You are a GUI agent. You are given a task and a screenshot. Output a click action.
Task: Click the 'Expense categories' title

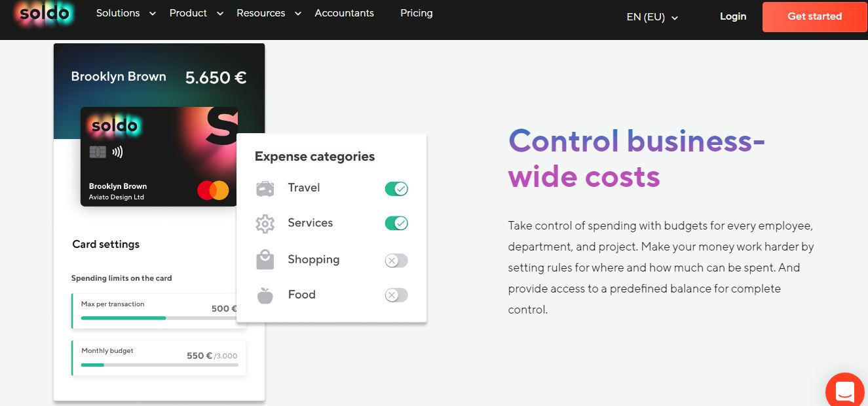314,157
